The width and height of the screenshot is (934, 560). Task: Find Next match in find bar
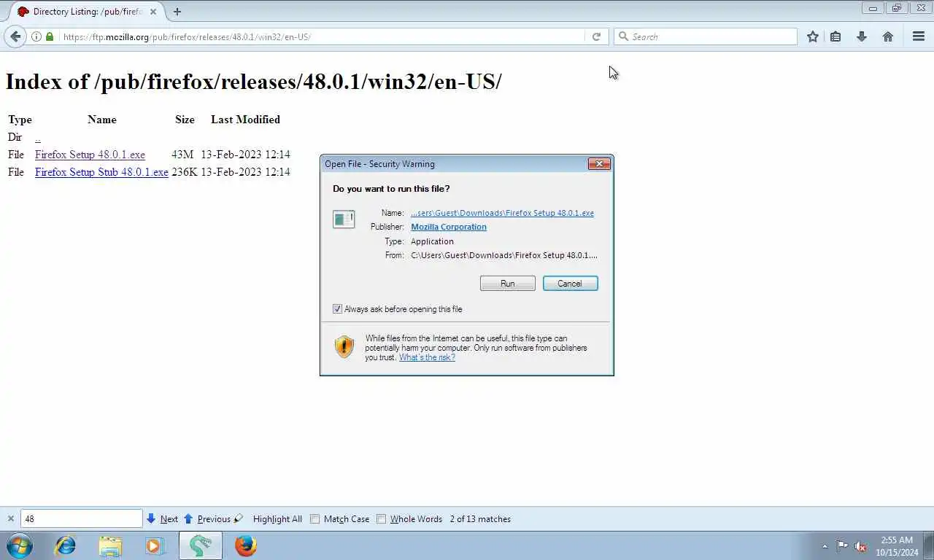pos(162,519)
